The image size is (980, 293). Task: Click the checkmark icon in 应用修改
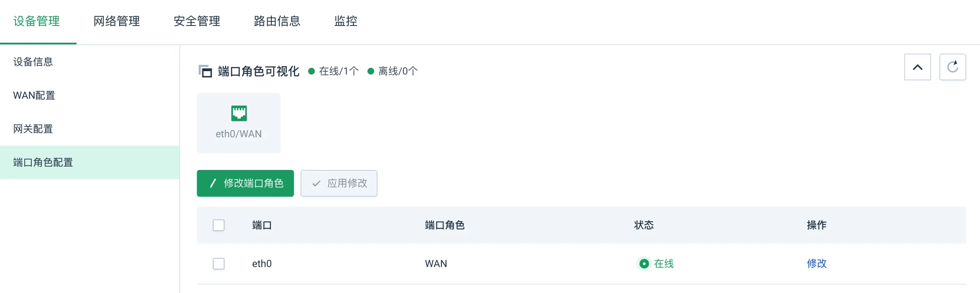point(316,183)
